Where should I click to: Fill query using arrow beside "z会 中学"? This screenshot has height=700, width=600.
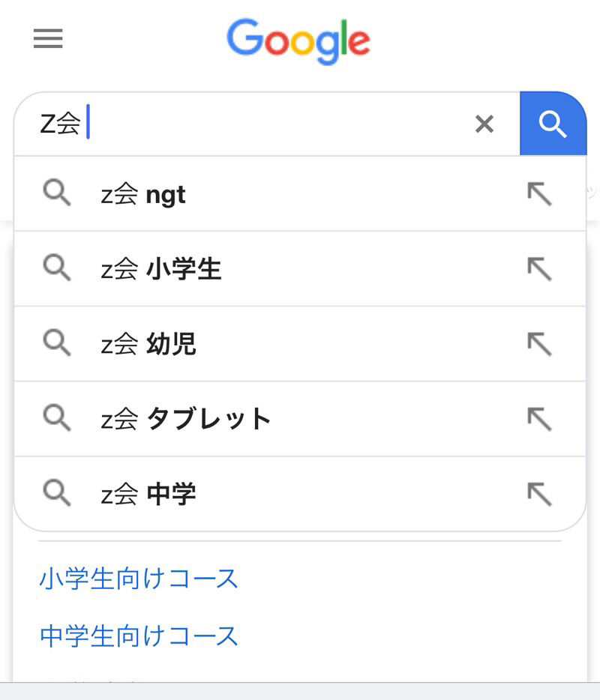click(x=540, y=494)
